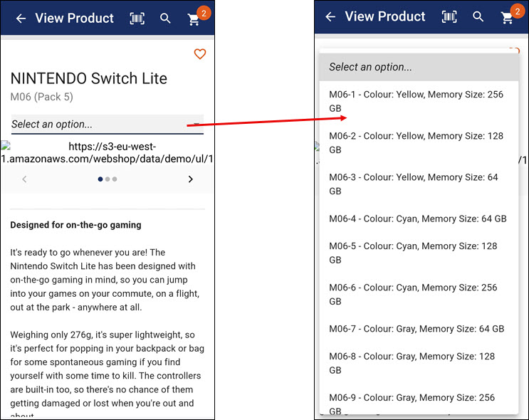Select M06-4 Cyan 64 GB variant
The image size is (529, 420).
pyautogui.click(x=418, y=219)
